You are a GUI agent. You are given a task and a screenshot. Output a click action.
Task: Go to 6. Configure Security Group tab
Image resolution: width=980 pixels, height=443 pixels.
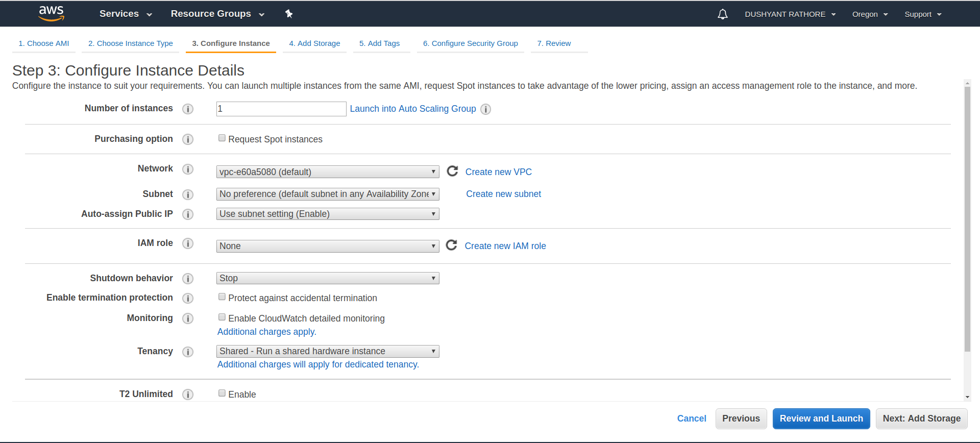tap(471, 43)
